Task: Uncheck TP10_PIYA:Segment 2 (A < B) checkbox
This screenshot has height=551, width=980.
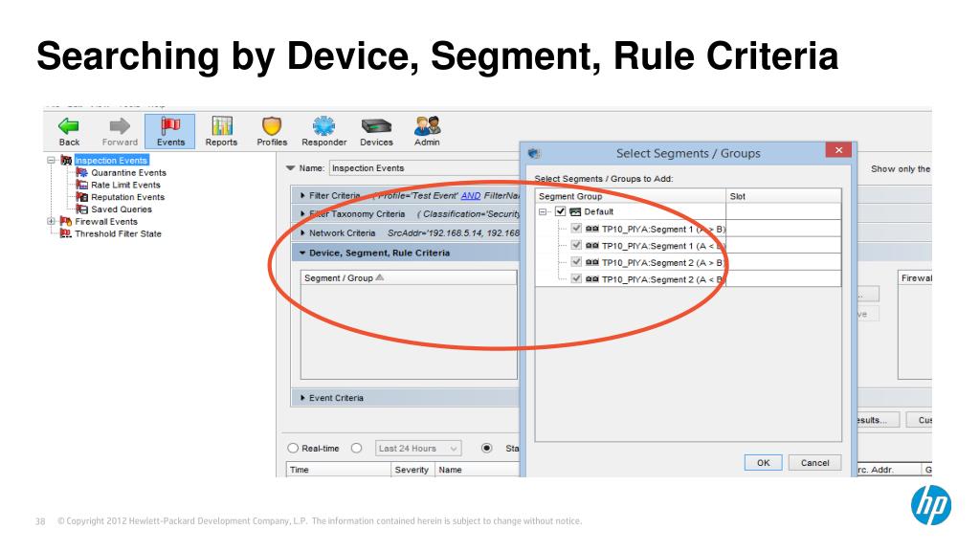Action: pos(577,279)
